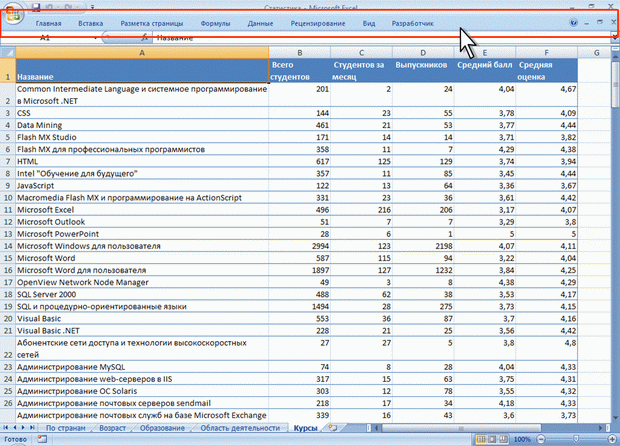Screen dimensions: 620x446
Task: Select row 20 header
Action: pyautogui.click(x=8, y=318)
